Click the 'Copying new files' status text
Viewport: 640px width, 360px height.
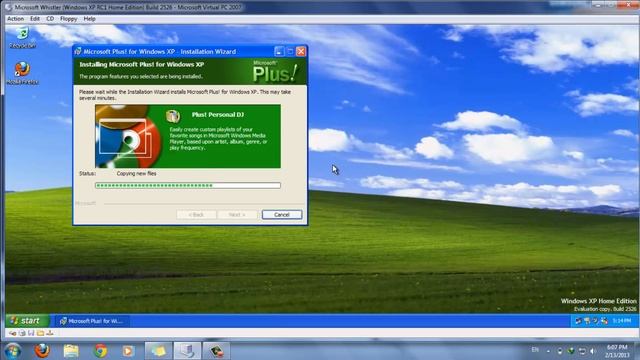coord(136,173)
